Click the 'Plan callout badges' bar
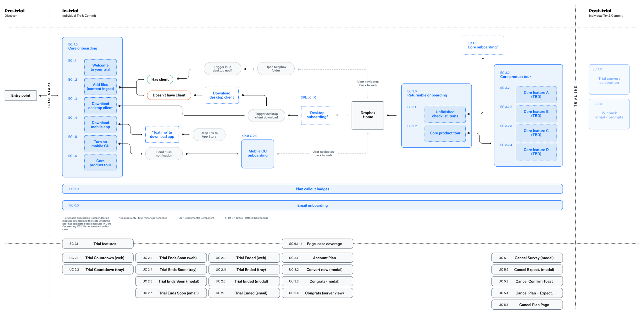Viewport: 644px width, 314px height. [312, 189]
